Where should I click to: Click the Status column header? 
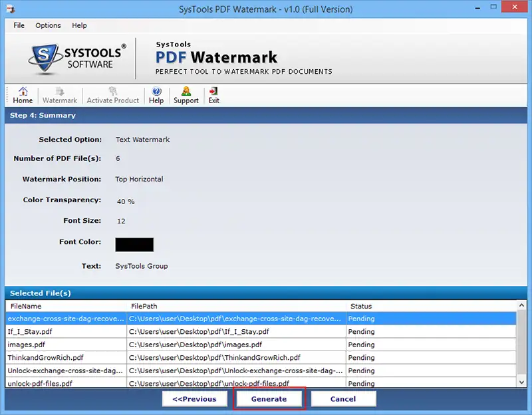431,306
